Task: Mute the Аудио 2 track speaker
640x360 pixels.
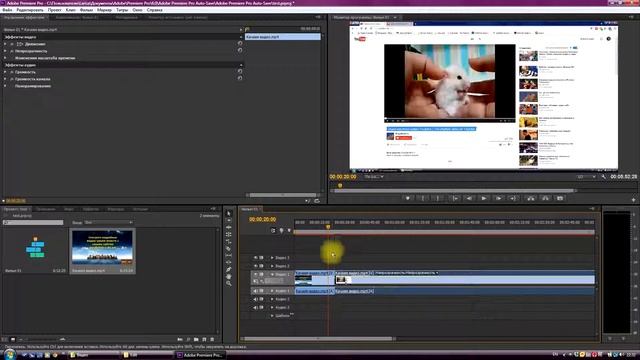Action: [x=256, y=299]
